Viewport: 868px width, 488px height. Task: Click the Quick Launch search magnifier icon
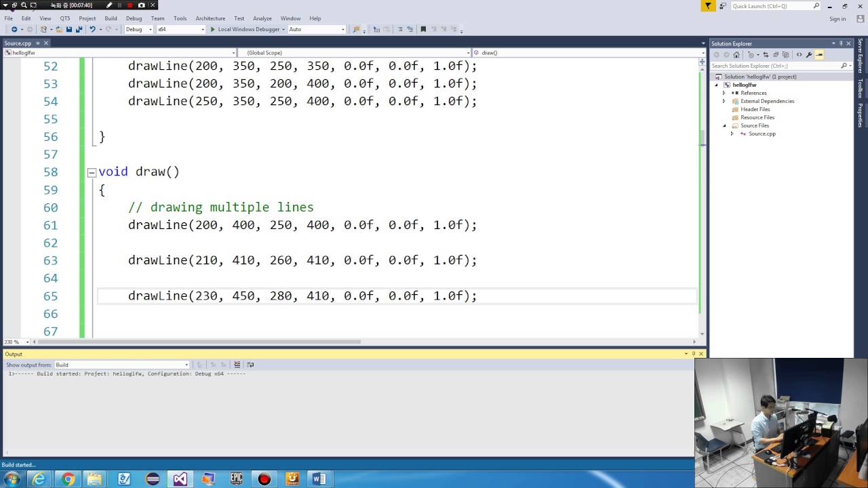point(816,6)
